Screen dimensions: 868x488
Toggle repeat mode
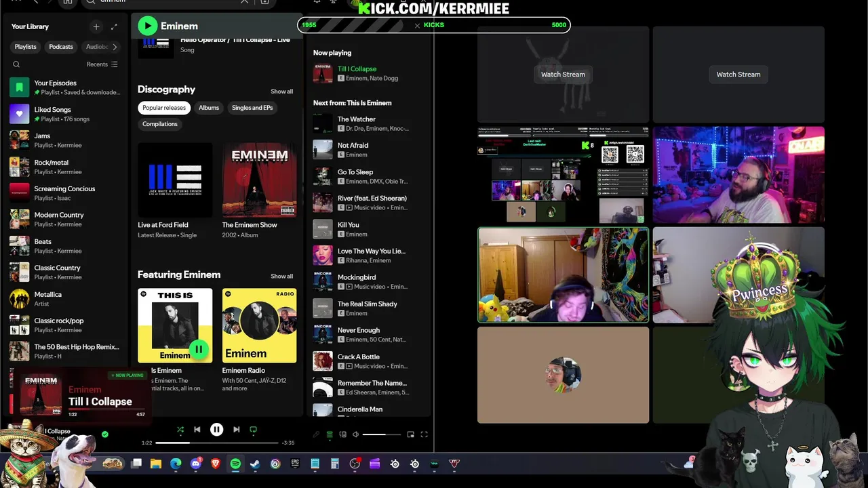(x=254, y=429)
